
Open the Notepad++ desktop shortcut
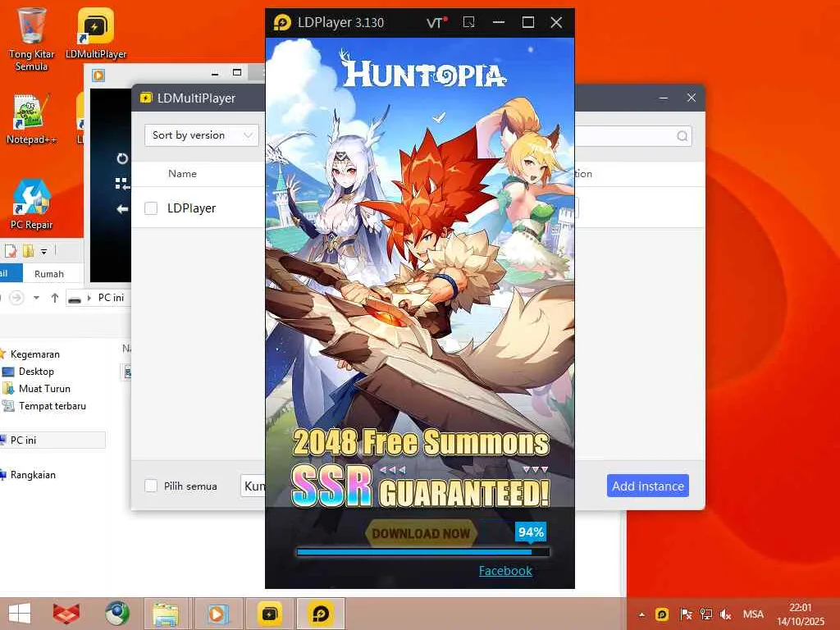tap(32, 119)
